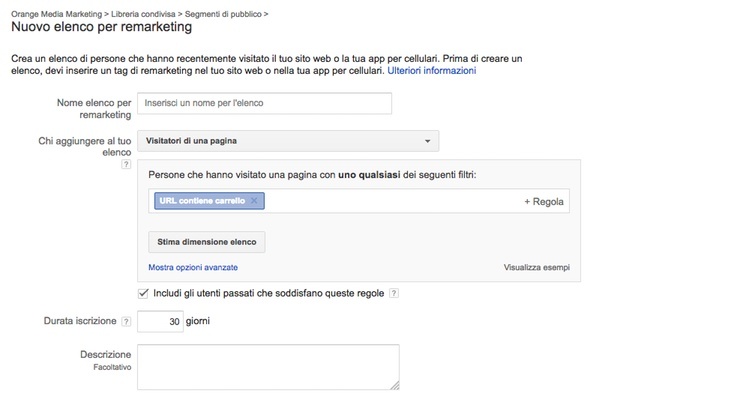
Task: Open the "Visualizza esempi" link
Action: point(538,267)
